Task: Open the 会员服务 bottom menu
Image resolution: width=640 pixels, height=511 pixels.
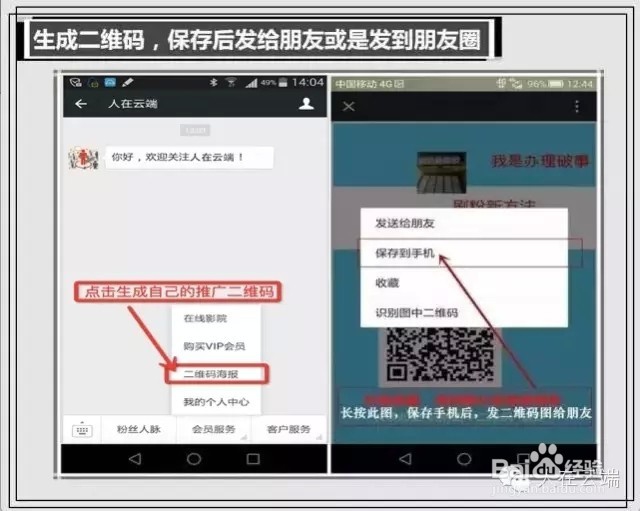Action: 213,429
